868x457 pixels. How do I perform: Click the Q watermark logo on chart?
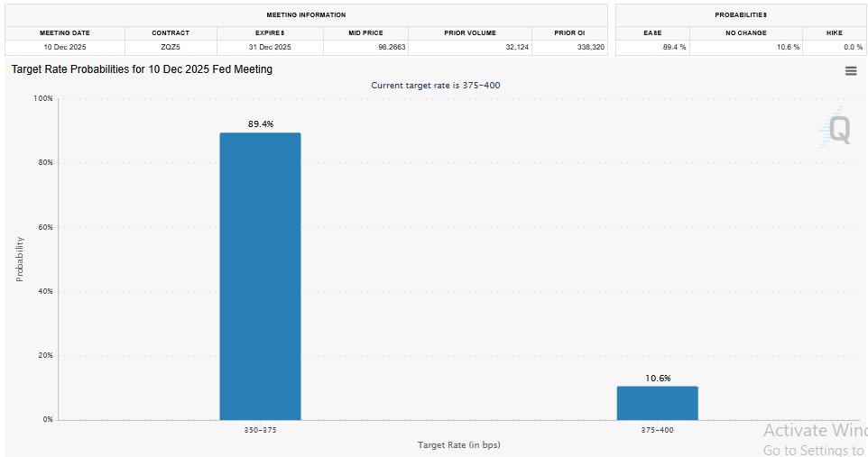point(836,130)
